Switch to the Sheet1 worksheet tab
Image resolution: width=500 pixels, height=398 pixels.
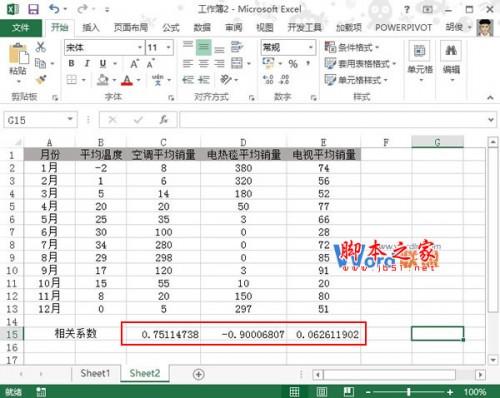pos(95,373)
